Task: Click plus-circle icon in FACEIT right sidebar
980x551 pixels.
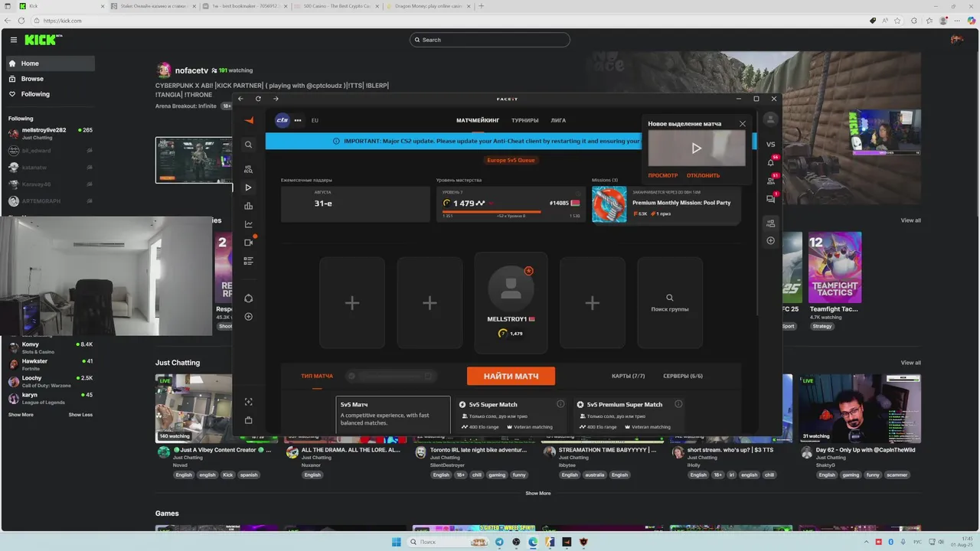Action: point(770,240)
